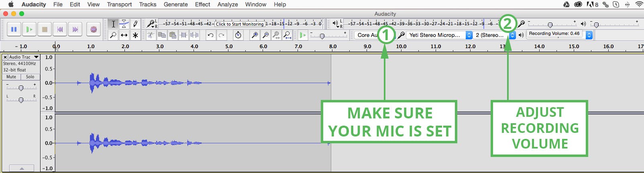Click the 'Click to Start Monitoring' meter

[x=240, y=24]
